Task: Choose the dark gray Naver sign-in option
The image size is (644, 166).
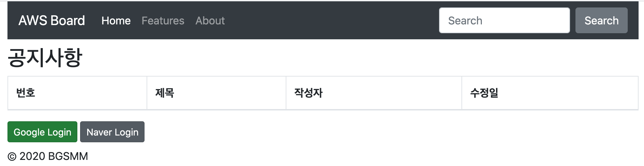Action: [x=112, y=132]
